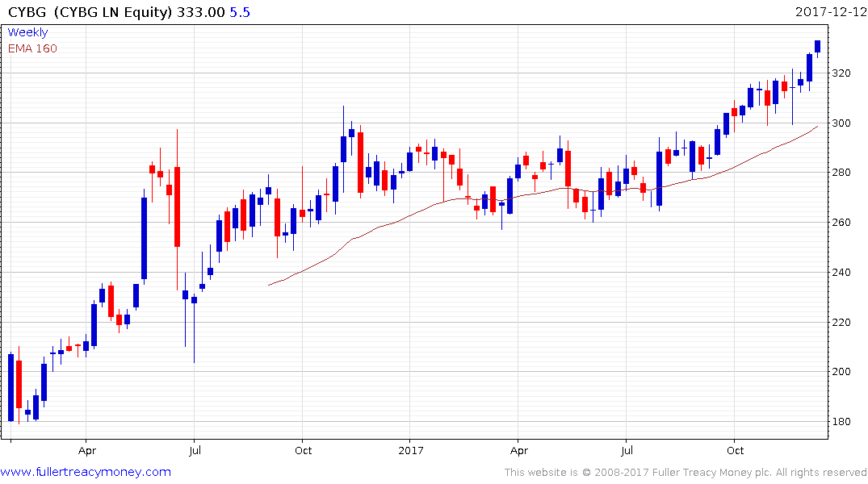Click the 280 price axis label

[x=841, y=173]
